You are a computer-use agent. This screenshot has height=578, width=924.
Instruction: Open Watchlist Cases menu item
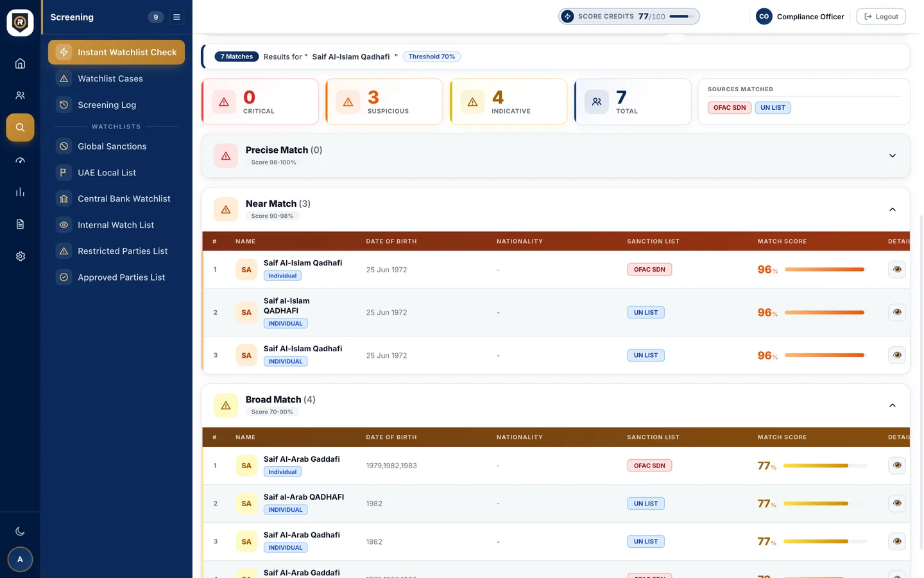[116, 78]
